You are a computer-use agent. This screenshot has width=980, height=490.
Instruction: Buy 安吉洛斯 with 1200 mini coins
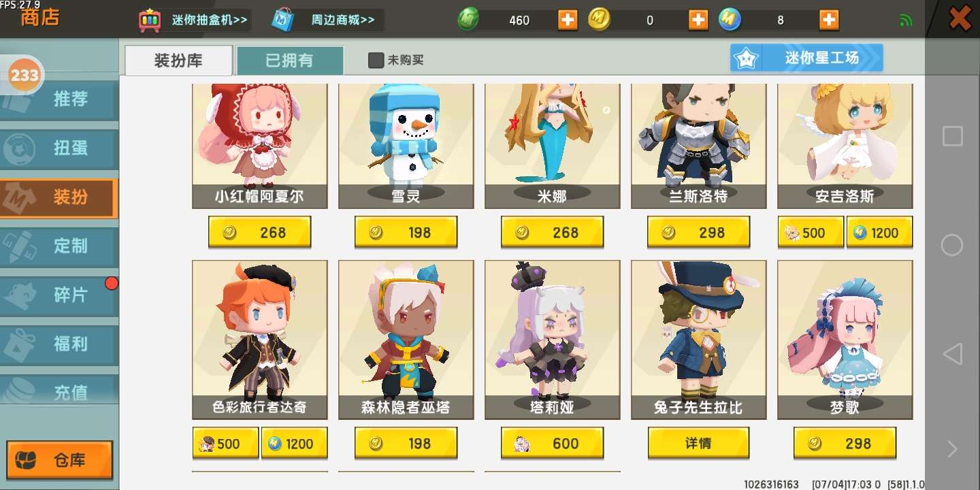[879, 233]
